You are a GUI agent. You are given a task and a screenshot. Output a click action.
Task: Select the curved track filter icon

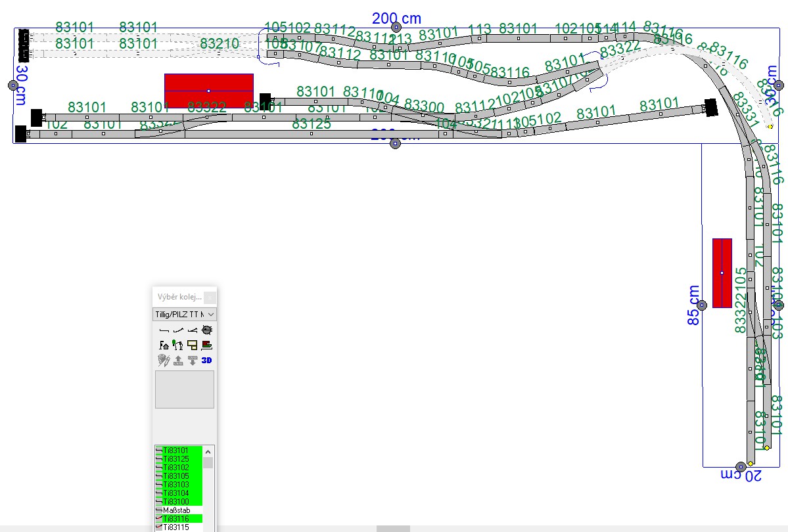[x=178, y=330]
